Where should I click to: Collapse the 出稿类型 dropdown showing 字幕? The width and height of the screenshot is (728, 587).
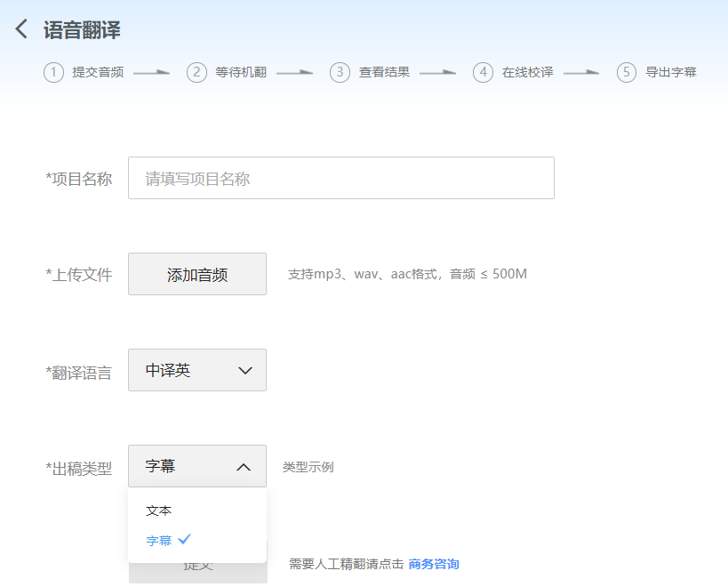(x=196, y=466)
